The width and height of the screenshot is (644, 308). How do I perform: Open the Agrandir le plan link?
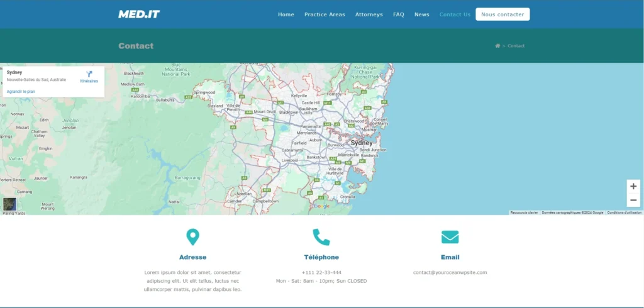21,92
